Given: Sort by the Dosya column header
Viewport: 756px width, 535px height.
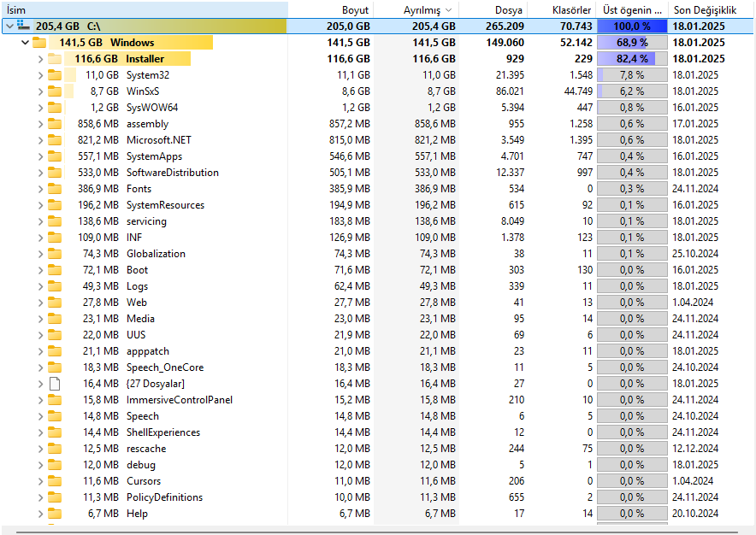Looking at the screenshot, I should coord(493,9).
